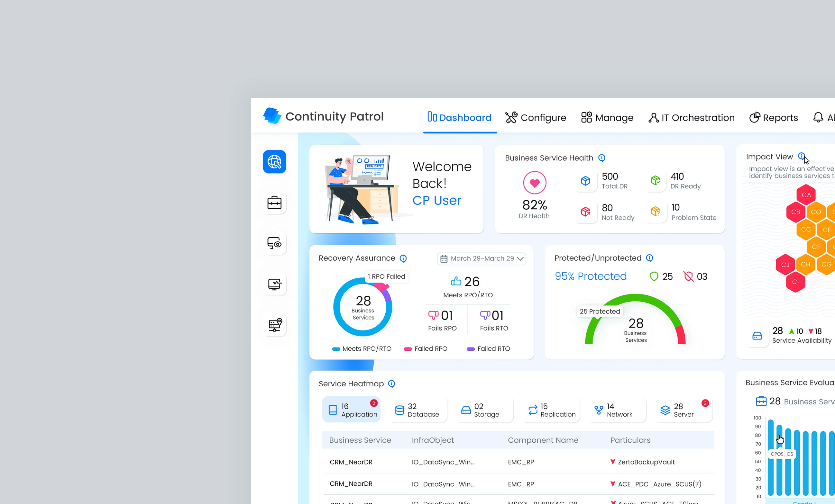Click the 95% Protected text
Image resolution: width=835 pixels, height=504 pixels.
(591, 276)
